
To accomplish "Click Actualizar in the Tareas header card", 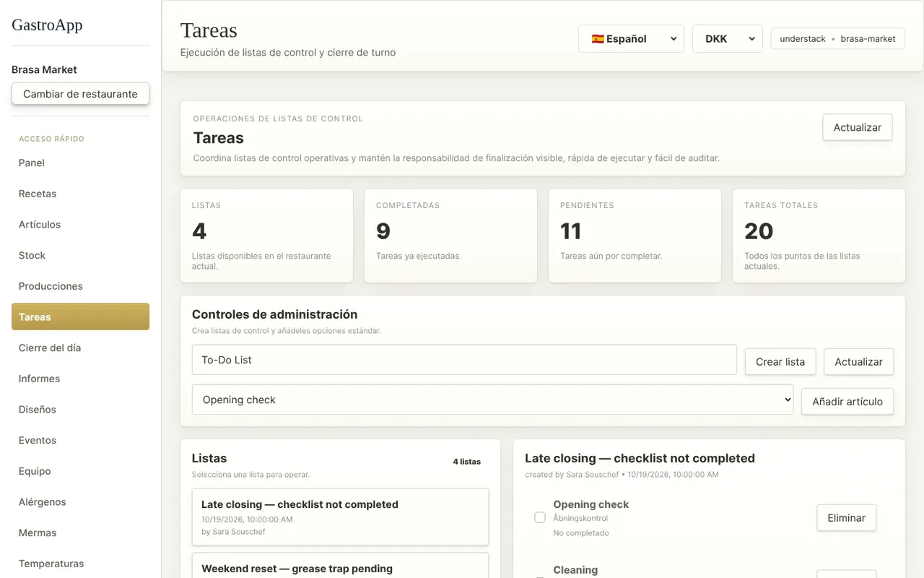I will point(858,127).
